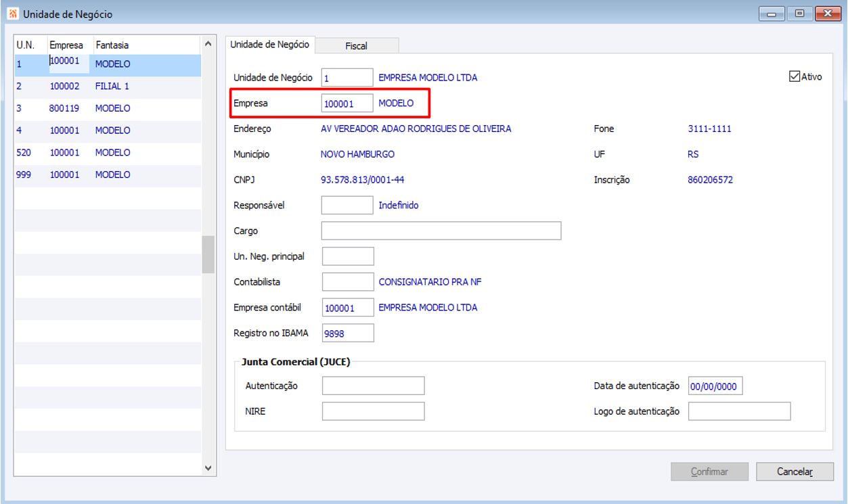848x504 pixels.
Task: Click the Inscrição value 860206572
Action: tap(710, 179)
